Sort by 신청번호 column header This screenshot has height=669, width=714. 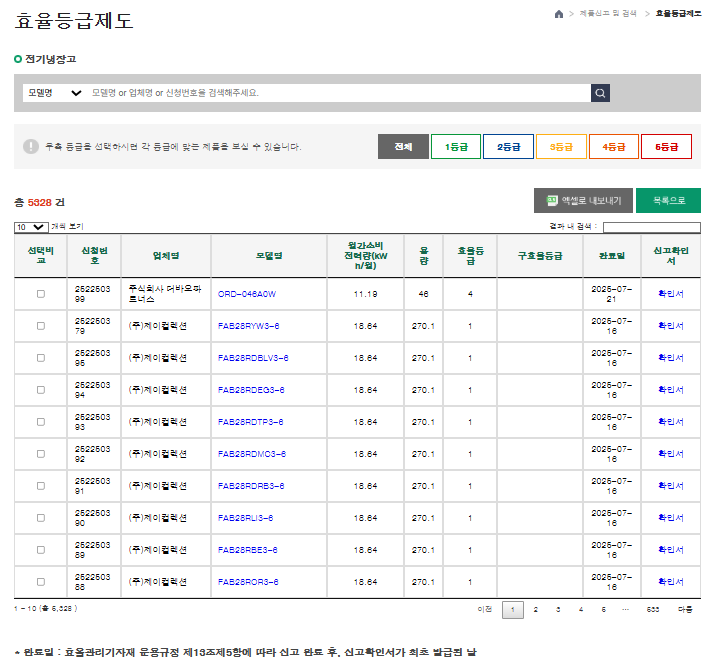click(x=94, y=256)
